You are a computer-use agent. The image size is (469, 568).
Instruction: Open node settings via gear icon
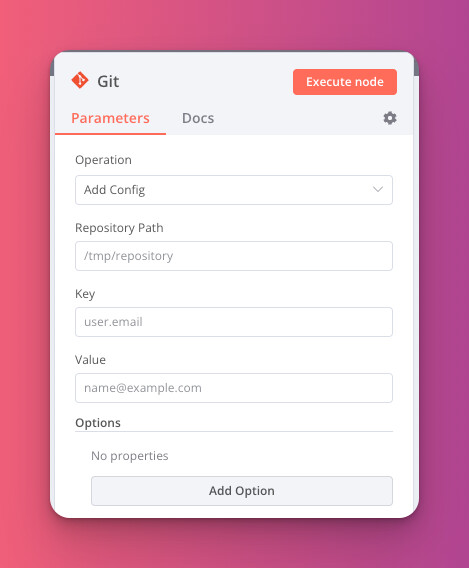390,118
